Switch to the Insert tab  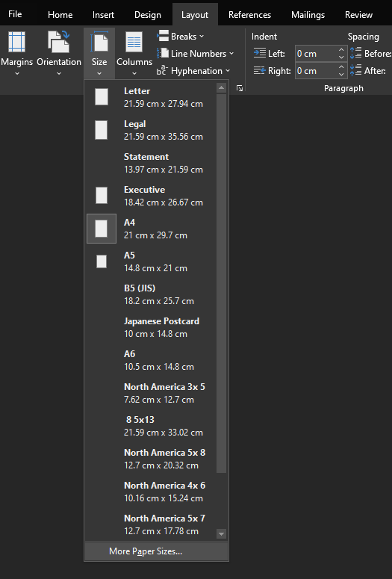(103, 15)
